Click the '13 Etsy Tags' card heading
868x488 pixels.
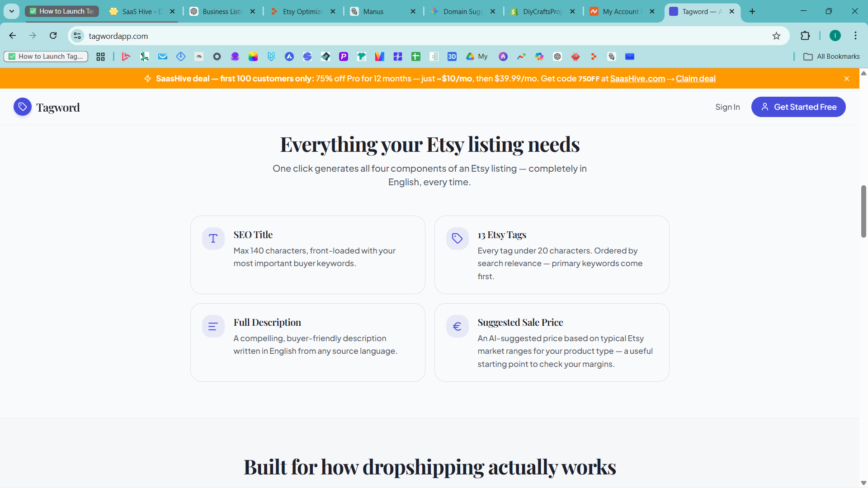click(502, 235)
